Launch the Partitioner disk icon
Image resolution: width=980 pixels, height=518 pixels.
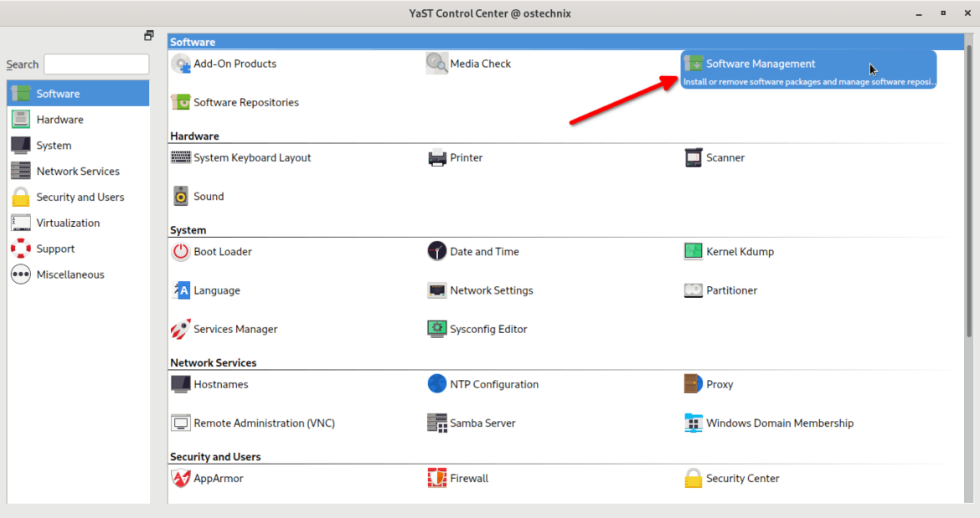click(694, 290)
